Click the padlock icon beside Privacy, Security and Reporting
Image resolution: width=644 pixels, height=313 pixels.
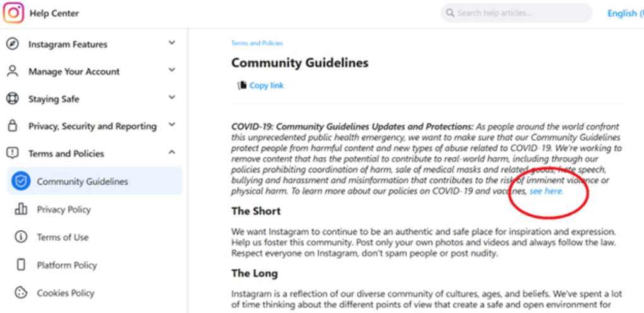(x=13, y=126)
